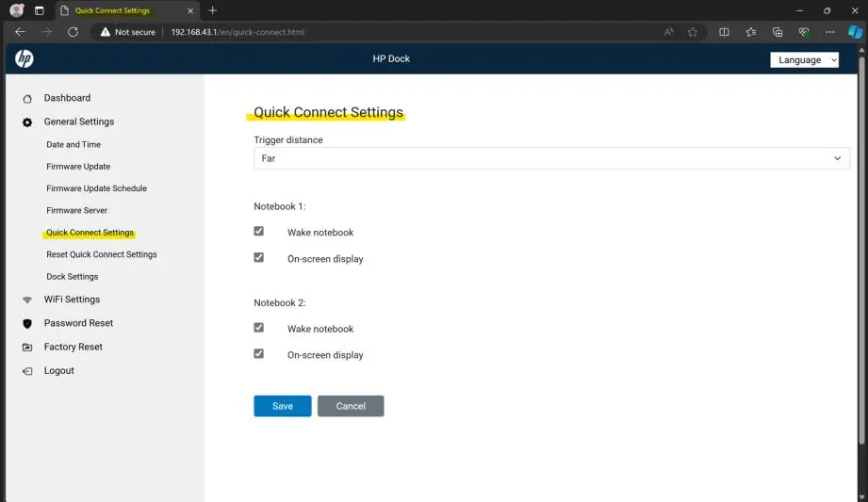Image resolution: width=868 pixels, height=502 pixels.
Task: Open tab actions menu icon
Action: click(x=40, y=10)
